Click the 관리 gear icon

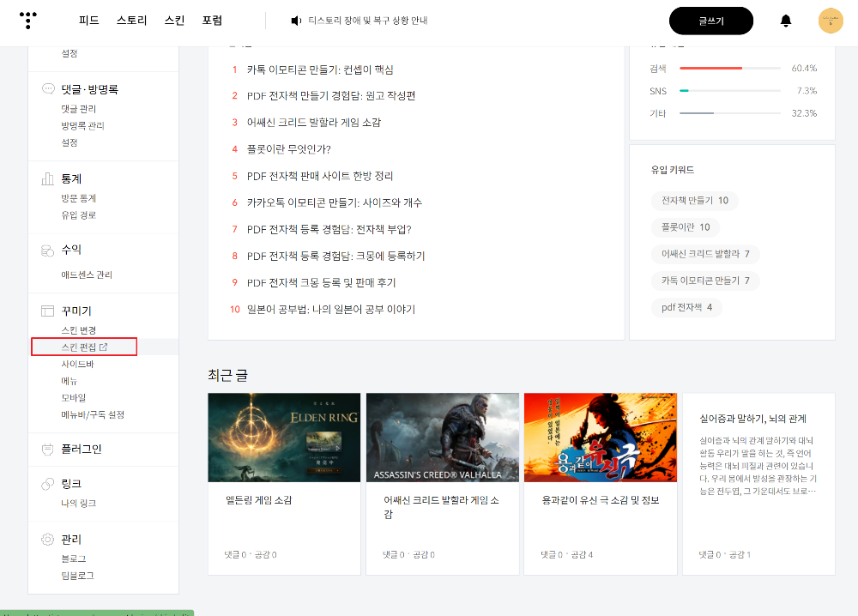tap(47, 540)
